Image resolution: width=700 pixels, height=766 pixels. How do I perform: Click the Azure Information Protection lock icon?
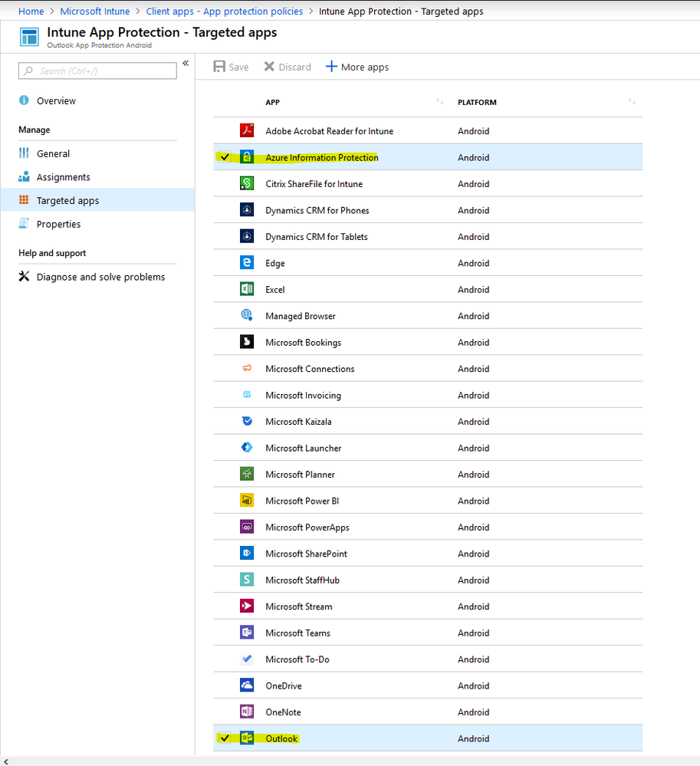point(247,157)
